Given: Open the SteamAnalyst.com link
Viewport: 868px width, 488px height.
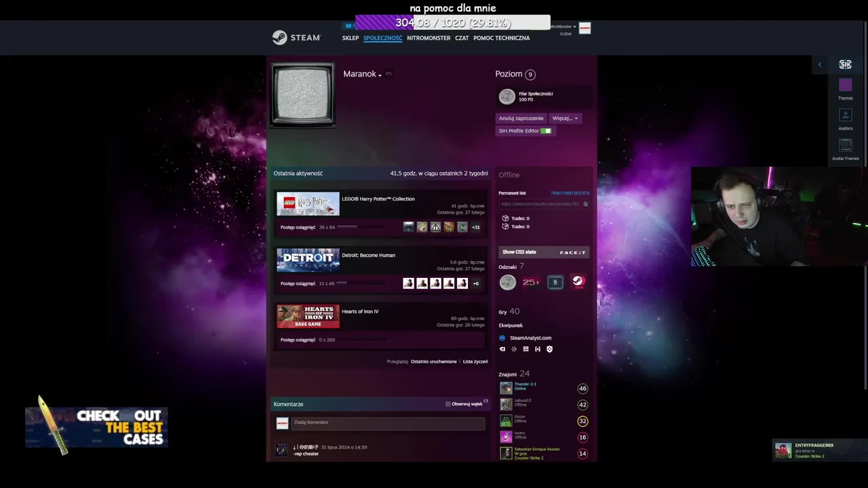Looking at the screenshot, I should [530, 338].
